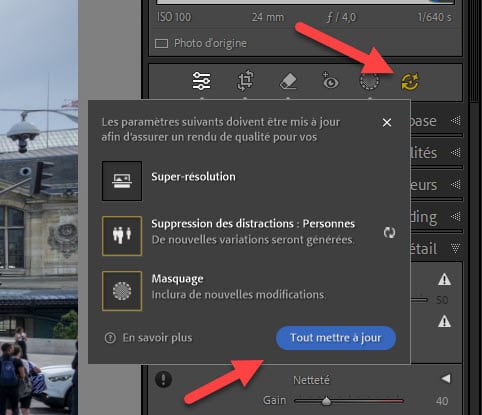Click 'Inclura de nouvelles modifications' text

click(x=238, y=295)
